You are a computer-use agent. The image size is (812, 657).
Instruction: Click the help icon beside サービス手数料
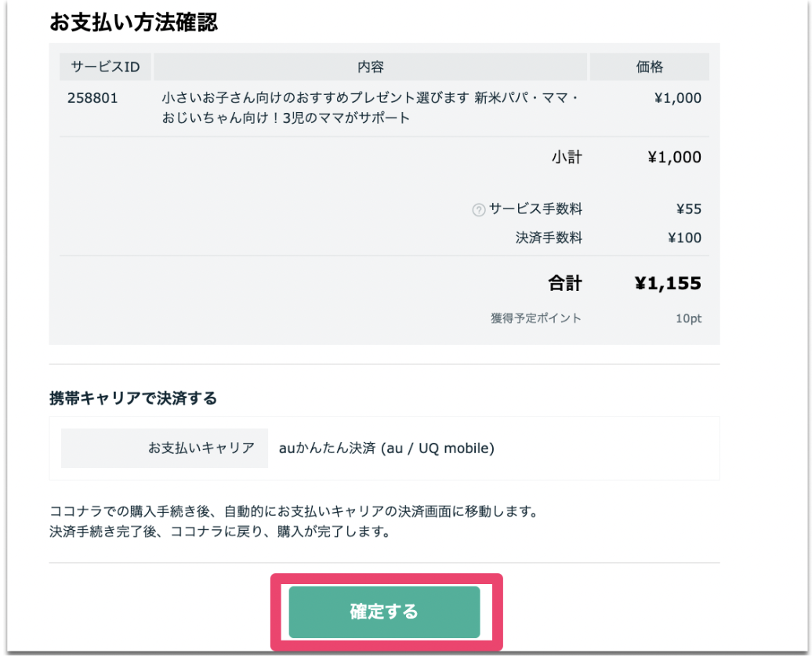[478, 210]
